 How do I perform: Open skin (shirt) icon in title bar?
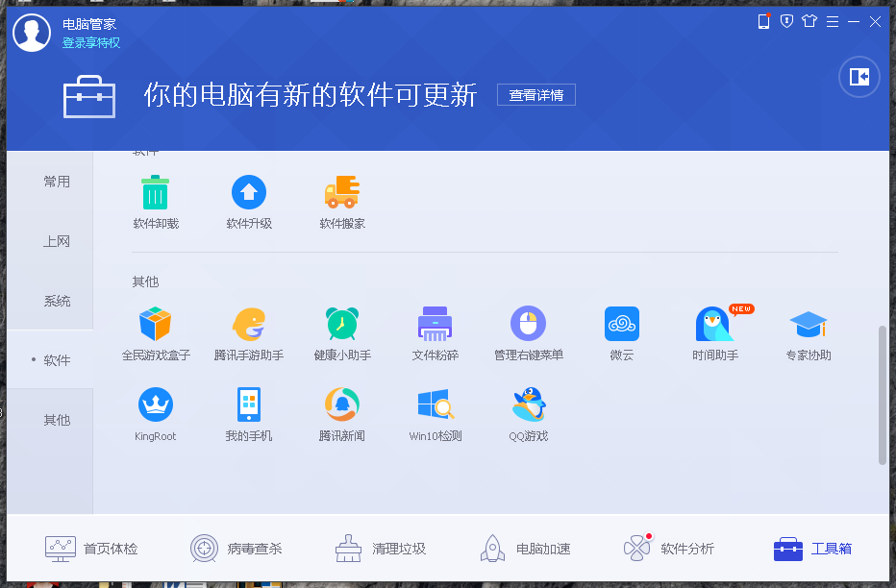click(809, 22)
